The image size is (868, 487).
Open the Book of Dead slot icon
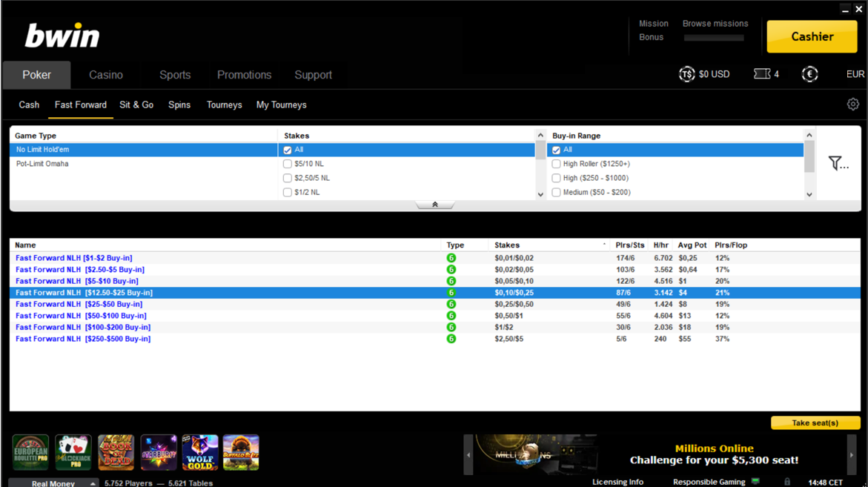tap(116, 452)
